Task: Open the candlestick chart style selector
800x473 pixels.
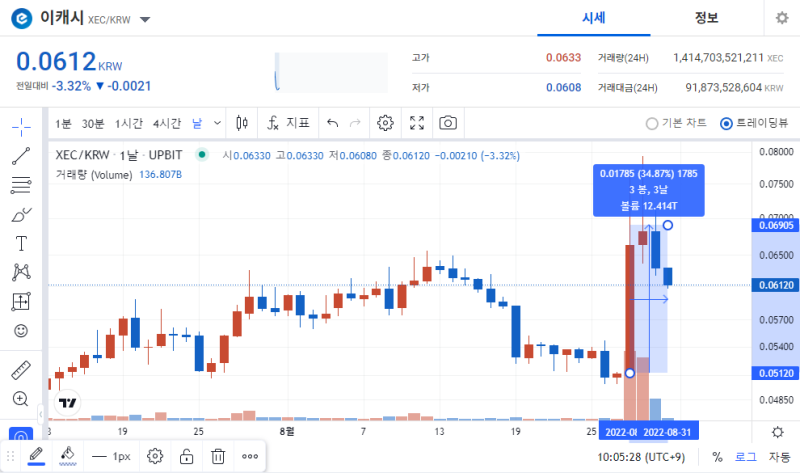Action: click(x=242, y=123)
